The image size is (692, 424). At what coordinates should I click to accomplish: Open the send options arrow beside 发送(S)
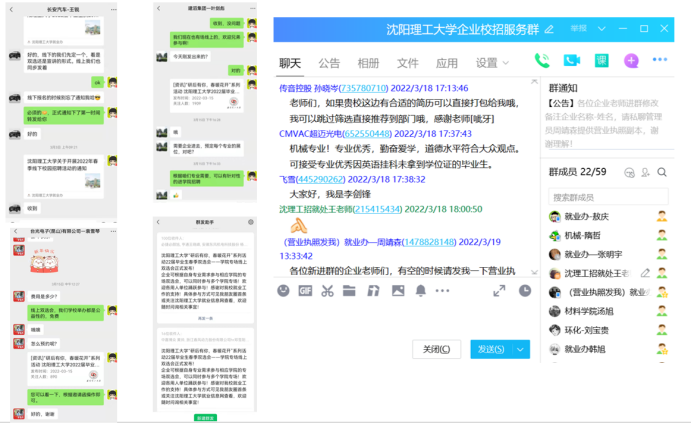coord(521,349)
